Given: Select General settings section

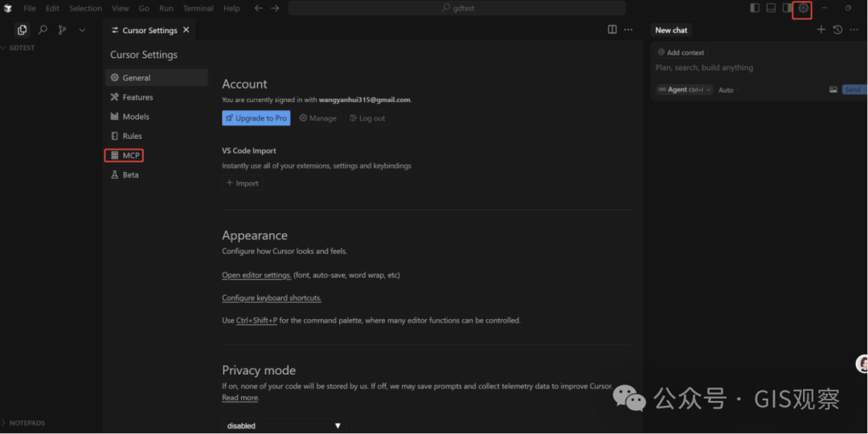Looking at the screenshot, I should tap(157, 77).
